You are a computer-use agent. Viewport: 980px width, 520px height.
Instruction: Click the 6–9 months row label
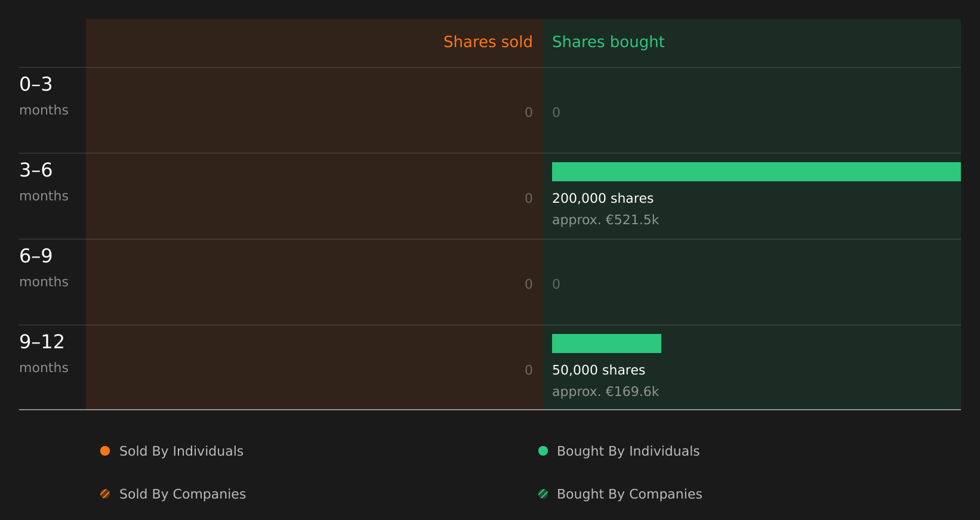[44, 268]
